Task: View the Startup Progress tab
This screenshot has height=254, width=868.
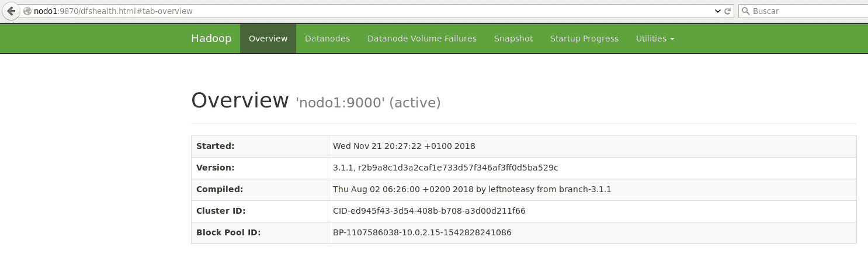Action: tap(584, 39)
